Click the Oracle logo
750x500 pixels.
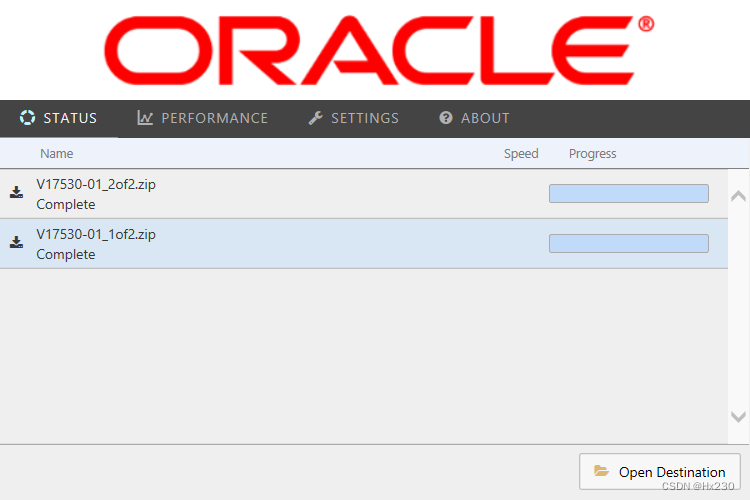pyautogui.click(x=379, y=50)
